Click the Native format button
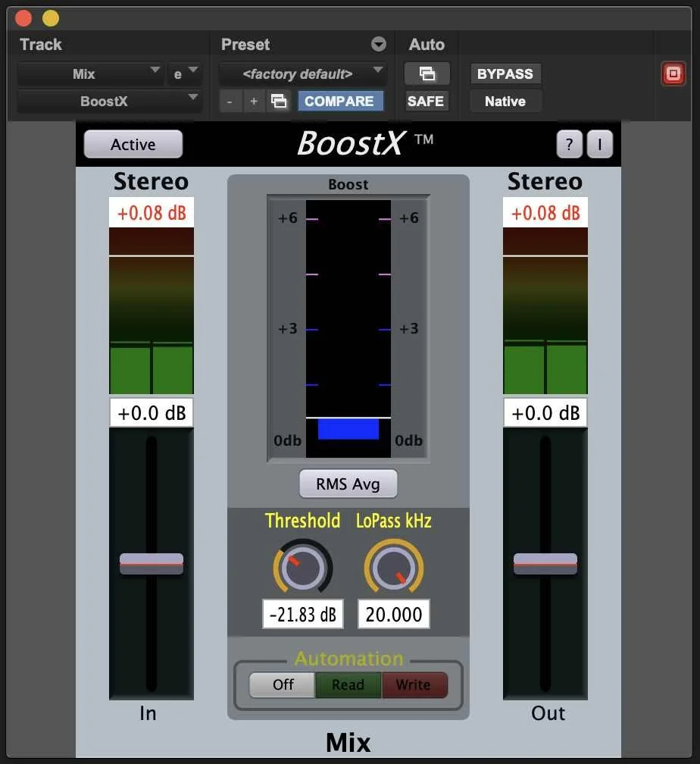Image resolution: width=700 pixels, height=764 pixels. 505,102
